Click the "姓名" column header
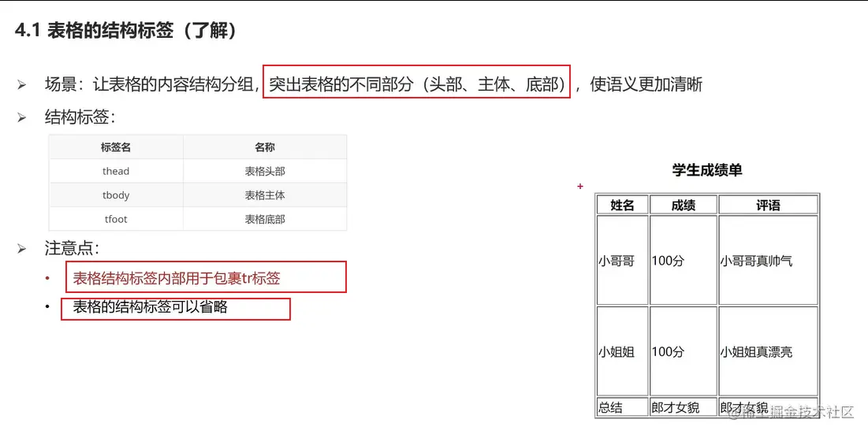This screenshot has height=434, width=868. coord(622,205)
